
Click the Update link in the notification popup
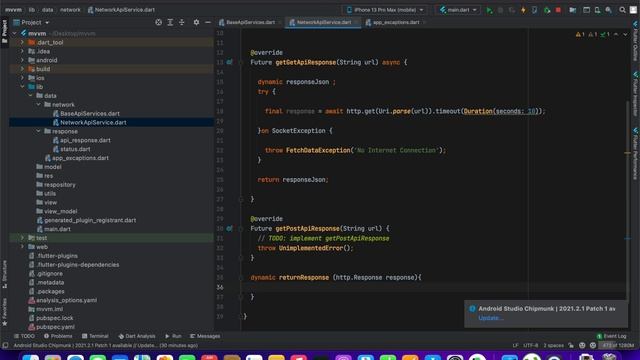tap(491, 318)
